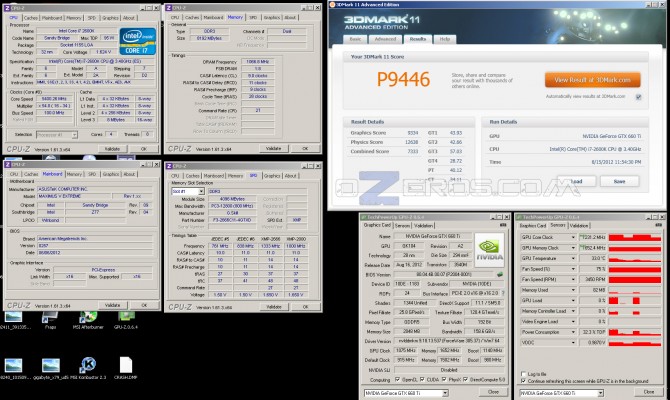Switch to the Advanced tab in 3DMark 11
The width and height of the screenshot is (670, 400).
(x=385, y=39)
